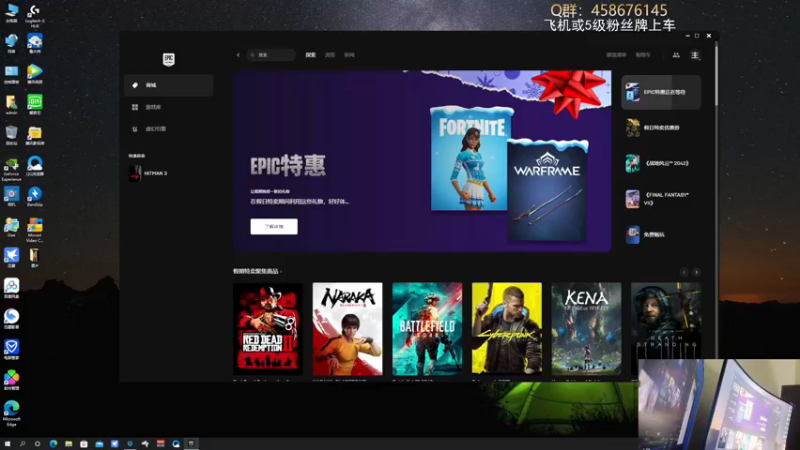Select the EPIC特惠 carousel item on right

coord(661,92)
